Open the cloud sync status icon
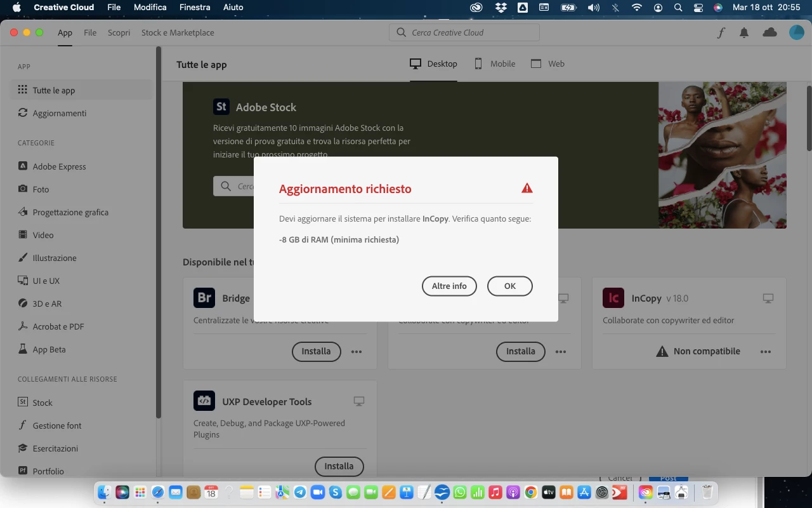The width and height of the screenshot is (812, 508). click(x=769, y=32)
